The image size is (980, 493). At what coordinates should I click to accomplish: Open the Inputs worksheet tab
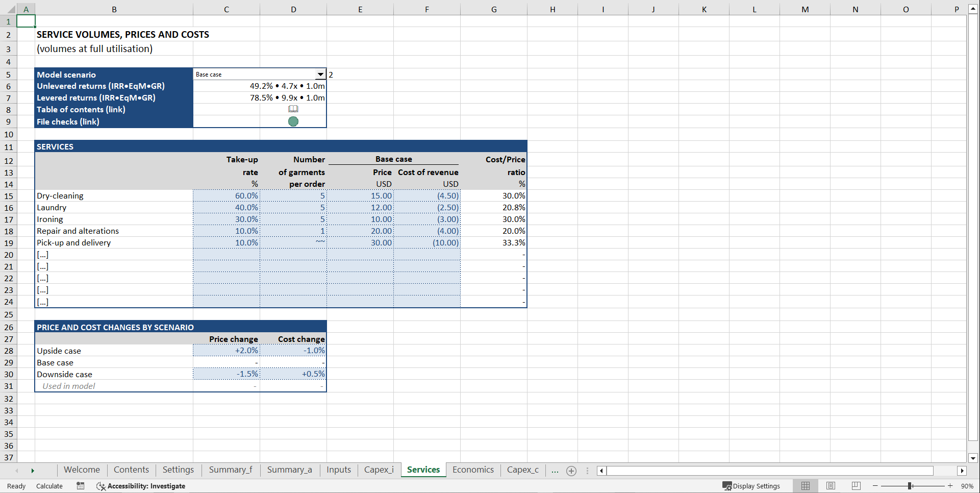(338, 470)
